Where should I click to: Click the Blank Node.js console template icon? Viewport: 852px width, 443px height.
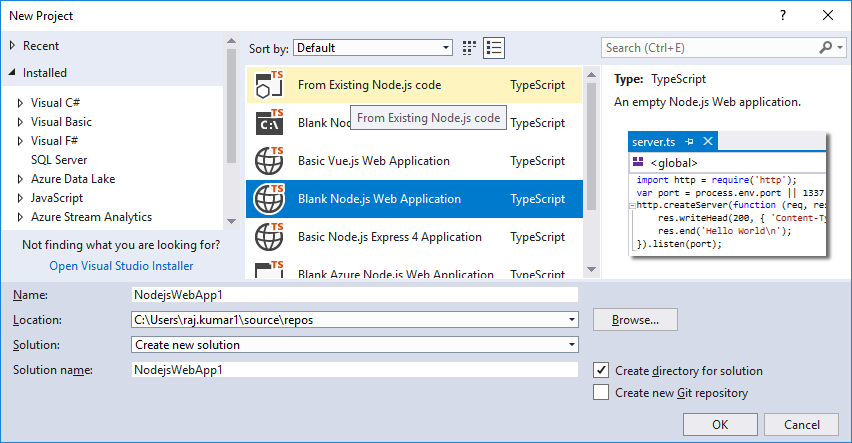coord(269,123)
